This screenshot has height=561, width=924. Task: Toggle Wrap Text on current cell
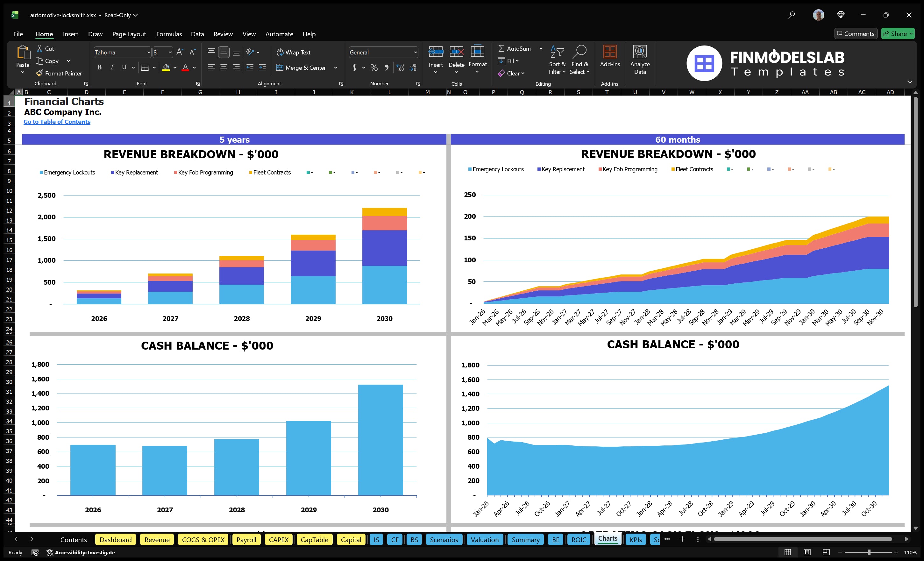294,52
